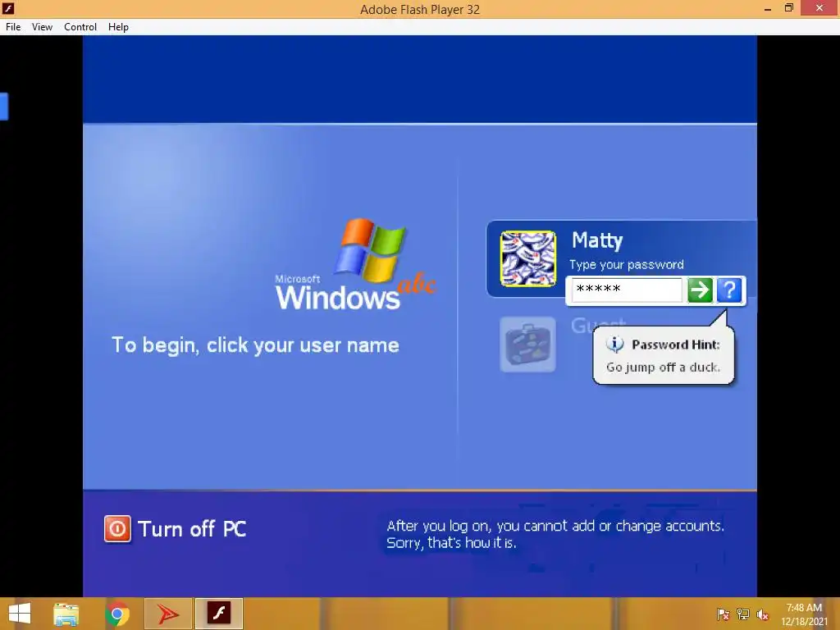The height and width of the screenshot is (630, 840).
Task: Minimize the Adobe Flash Player window
Action: point(768,8)
